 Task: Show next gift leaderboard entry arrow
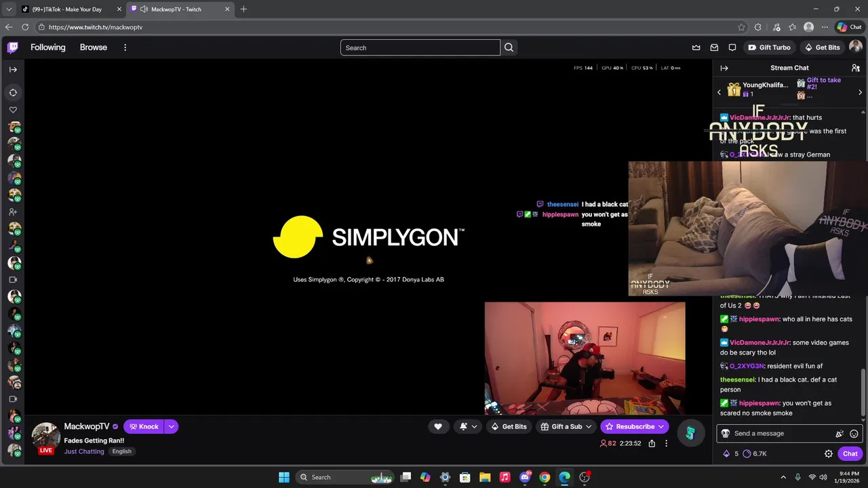(860, 92)
